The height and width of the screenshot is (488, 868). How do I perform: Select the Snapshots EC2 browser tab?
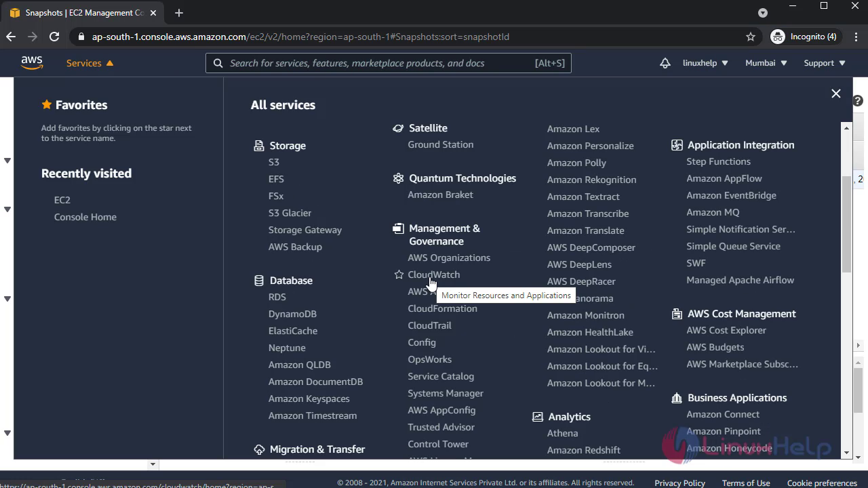click(83, 13)
